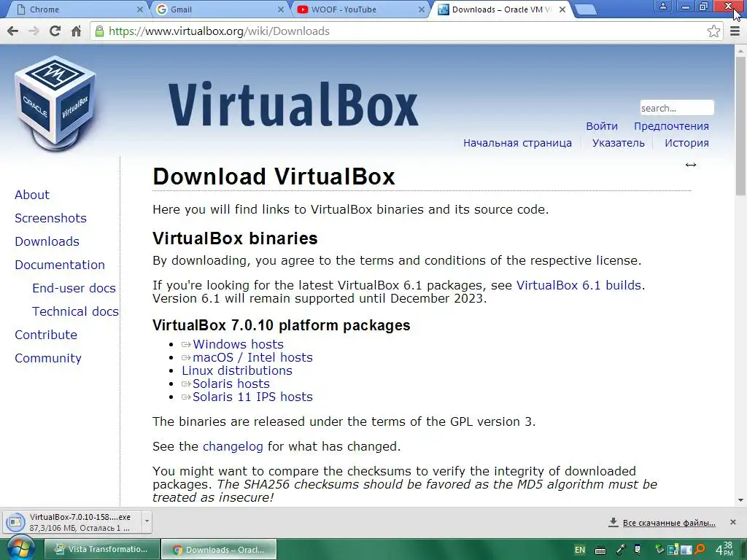Open the on-screen keyboard tray icon
Screen dimensions: 747x560
[x=600, y=550]
